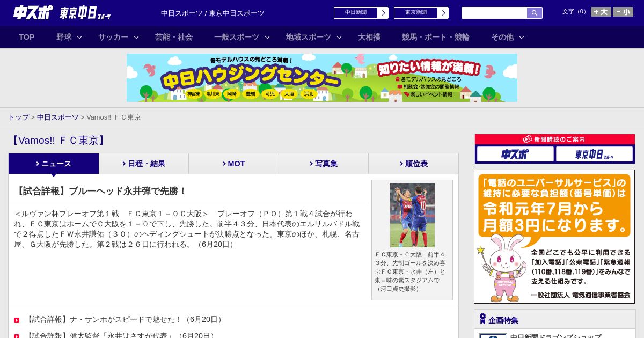The image size is (644, 338).
Task: Click the 中日スポーツ breadcrumb link
Action: 58,117
